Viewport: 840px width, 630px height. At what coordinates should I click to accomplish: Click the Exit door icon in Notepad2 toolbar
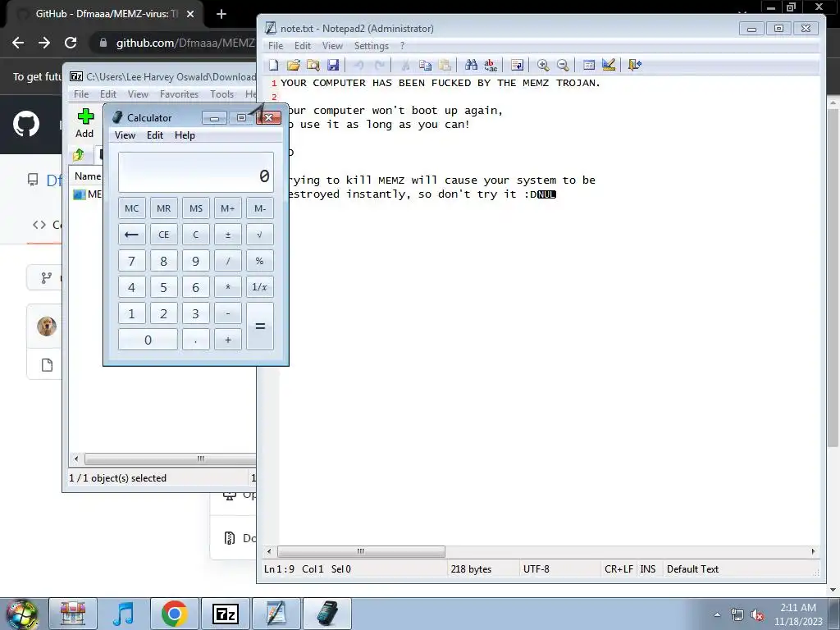pos(635,65)
